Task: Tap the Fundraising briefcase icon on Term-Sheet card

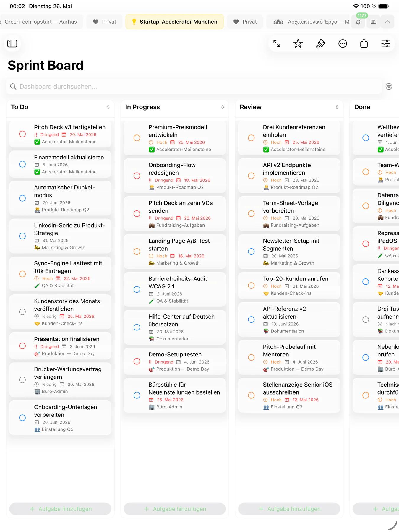Action: pyautogui.click(x=266, y=225)
